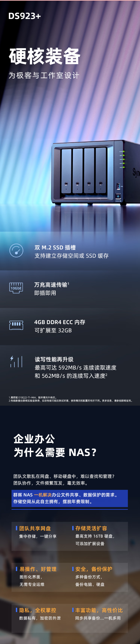Click the performance bars lightning icon

coord(16,361)
